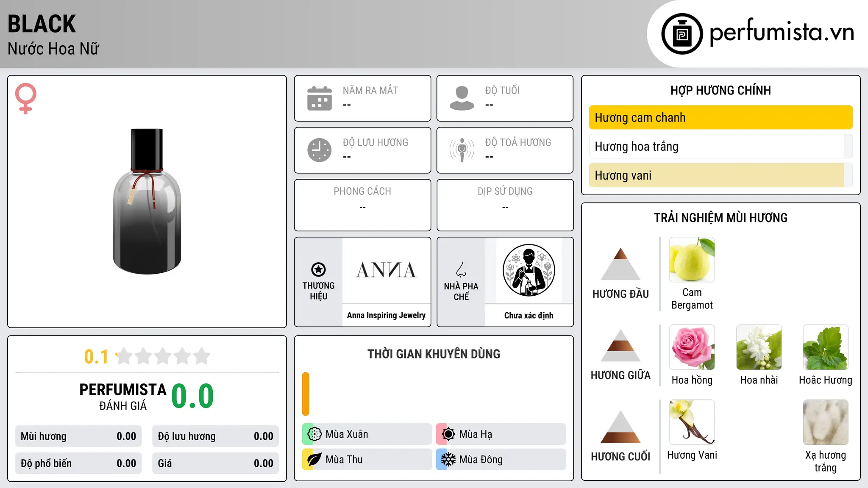Open the Hoắc Hương patchouli note image
This screenshot has height=488, width=868.
click(x=826, y=347)
